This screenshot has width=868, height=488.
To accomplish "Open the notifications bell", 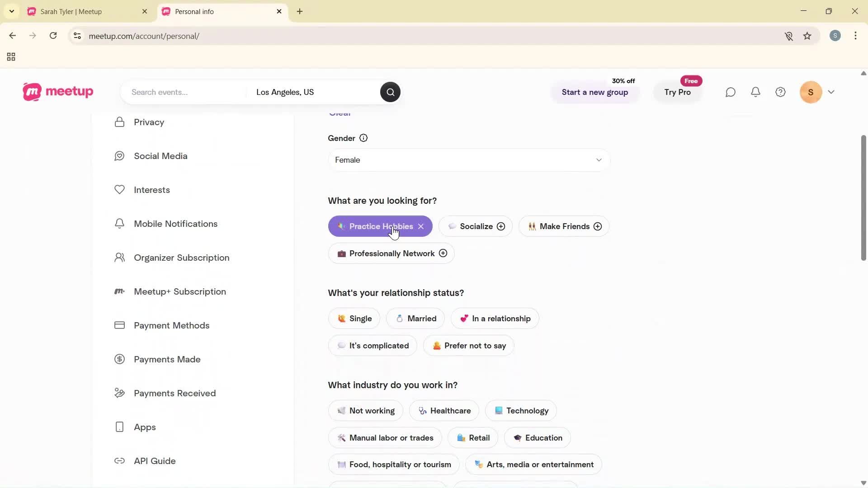I will pyautogui.click(x=755, y=92).
